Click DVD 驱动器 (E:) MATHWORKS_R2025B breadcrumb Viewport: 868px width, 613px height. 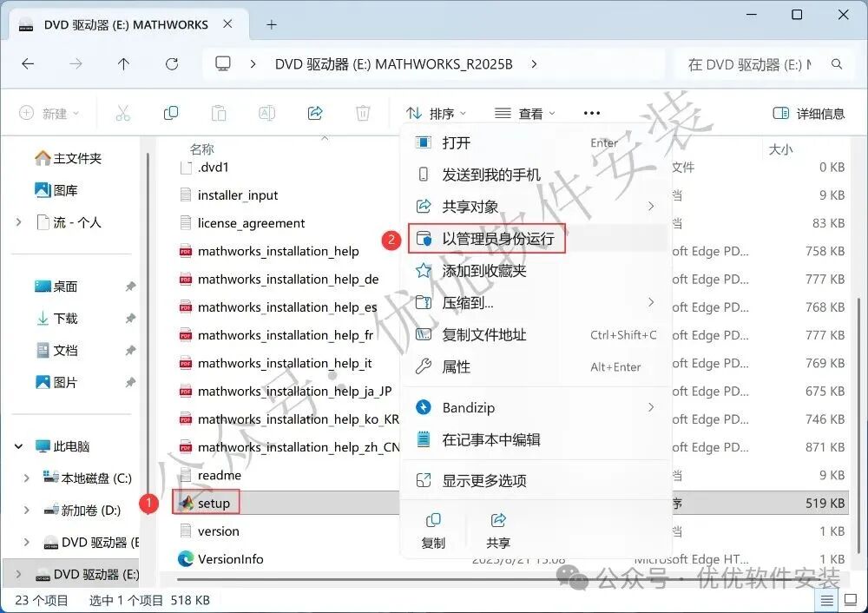(x=393, y=64)
